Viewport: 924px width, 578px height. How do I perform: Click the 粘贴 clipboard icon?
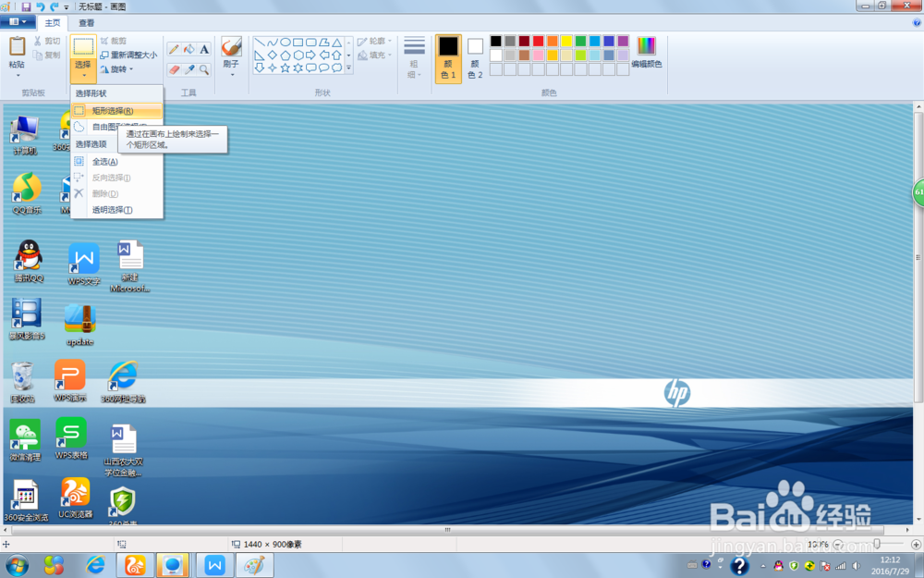17,46
